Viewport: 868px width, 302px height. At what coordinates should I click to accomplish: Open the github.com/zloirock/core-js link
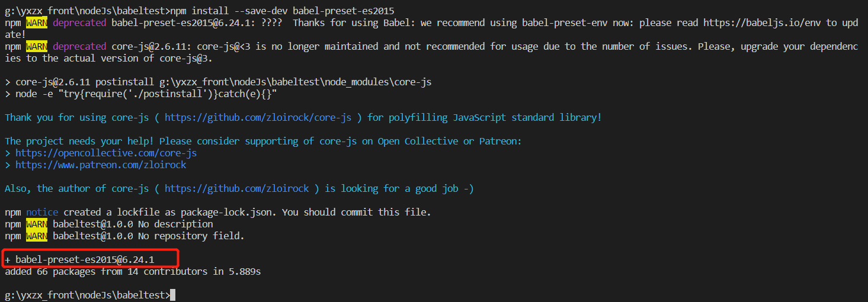258,117
